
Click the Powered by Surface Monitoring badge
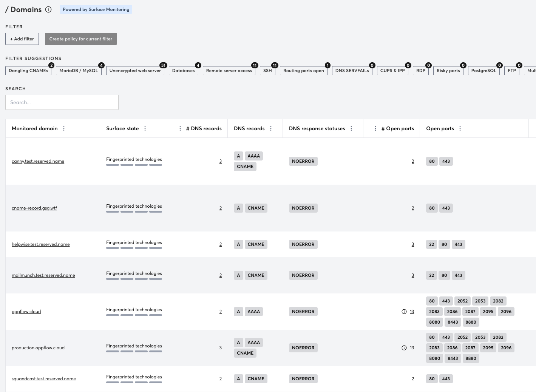(96, 9)
